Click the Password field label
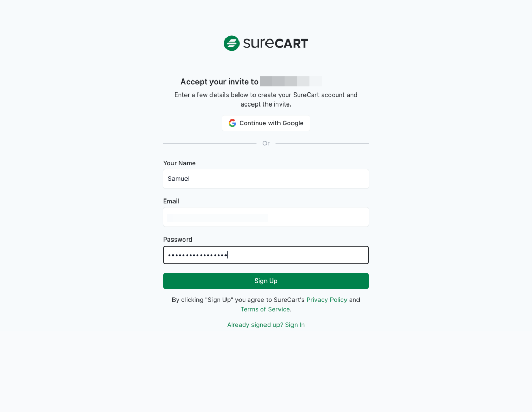 pyautogui.click(x=177, y=240)
